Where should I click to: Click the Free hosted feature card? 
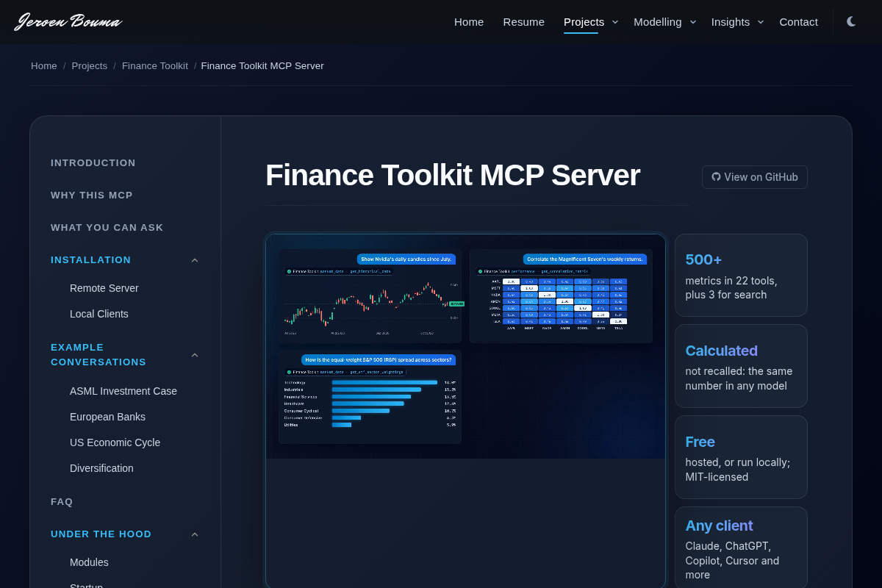[741, 457]
